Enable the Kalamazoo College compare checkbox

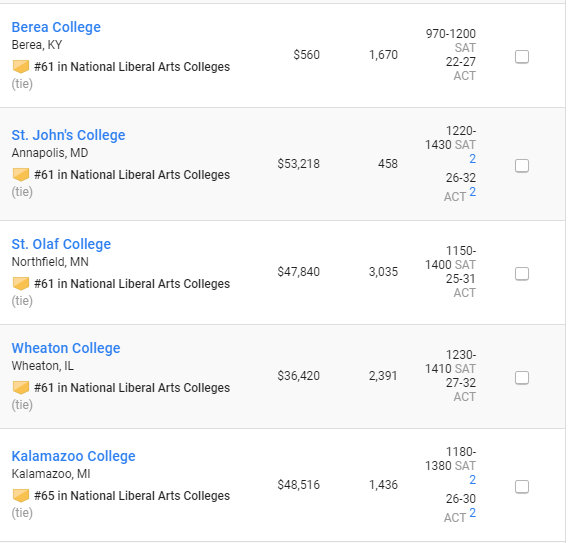[x=522, y=487]
